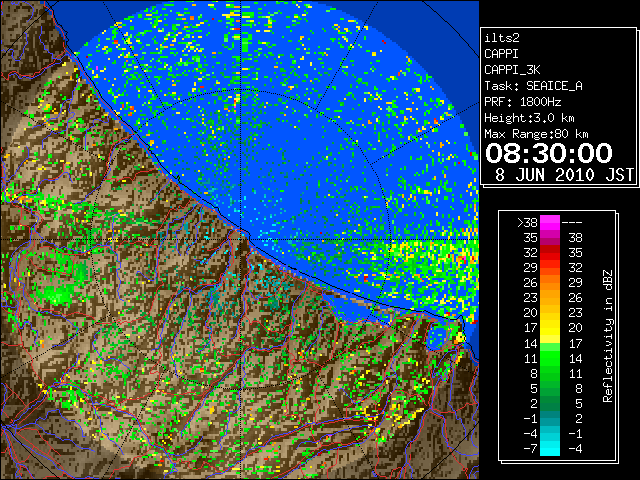This screenshot has height=480, width=640.
Task: Click the 'Height:3.0 km' line
Action: [x=529, y=118]
